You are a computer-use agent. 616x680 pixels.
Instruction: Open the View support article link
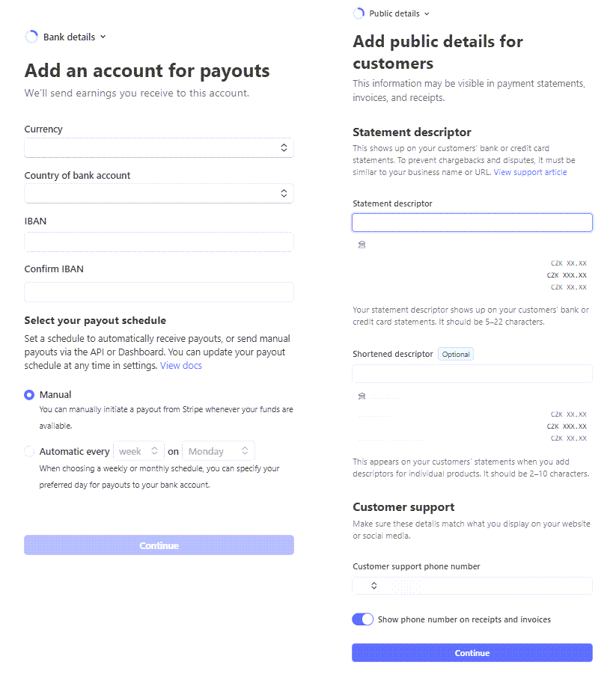[530, 172]
